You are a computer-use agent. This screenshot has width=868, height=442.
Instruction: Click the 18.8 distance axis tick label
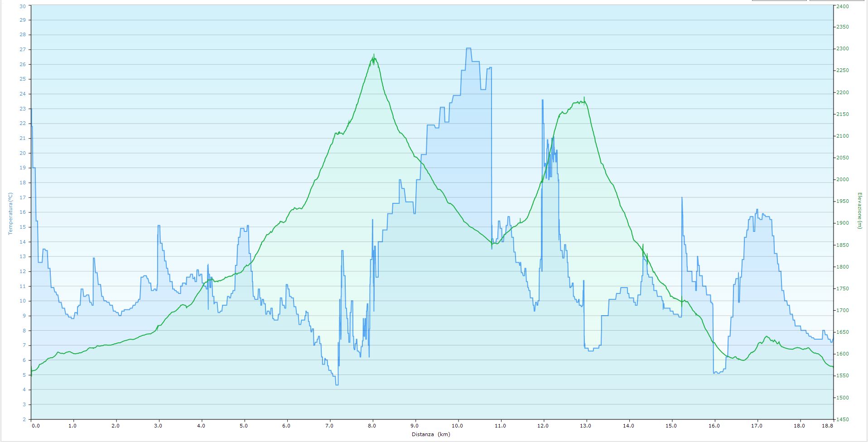(827, 426)
